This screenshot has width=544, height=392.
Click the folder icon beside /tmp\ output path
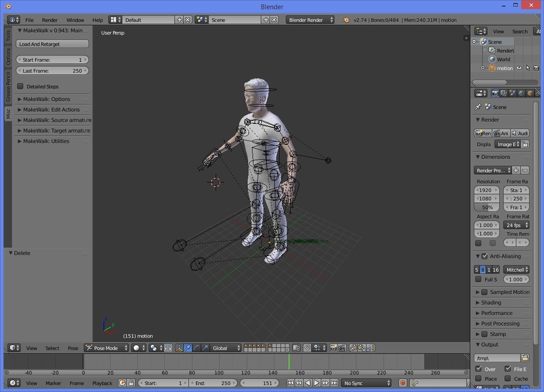(525, 358)
